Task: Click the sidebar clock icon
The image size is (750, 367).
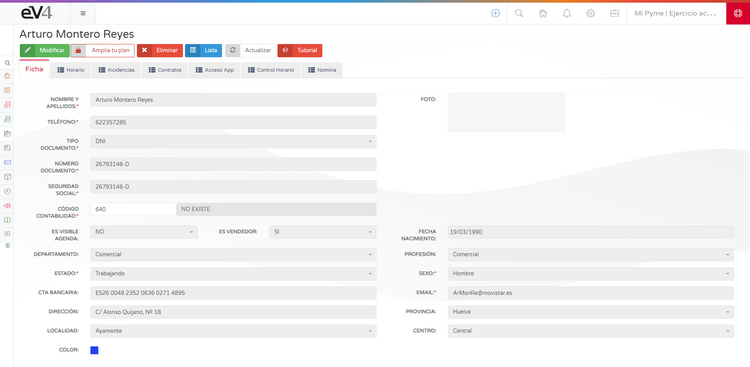Action: pos(7,191)
